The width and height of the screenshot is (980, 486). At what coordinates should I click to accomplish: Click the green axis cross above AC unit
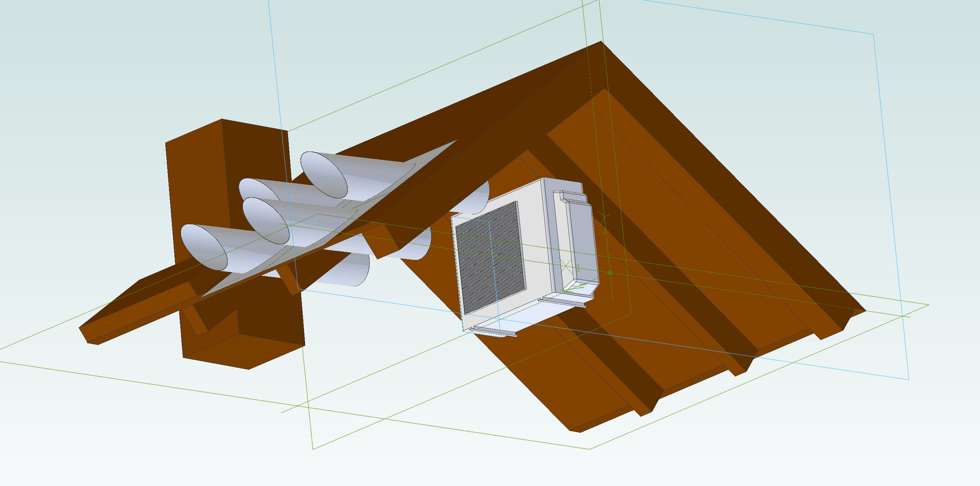pyautogui.click(x=604, y=217)
